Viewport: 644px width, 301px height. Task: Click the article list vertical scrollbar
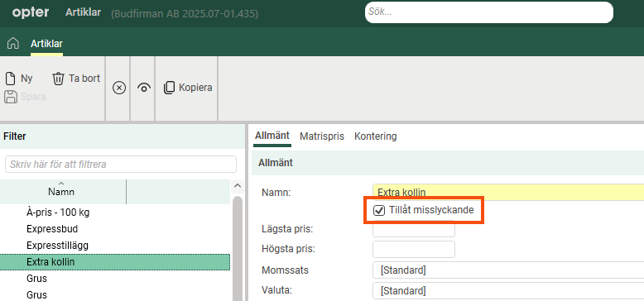pos(238,248)
